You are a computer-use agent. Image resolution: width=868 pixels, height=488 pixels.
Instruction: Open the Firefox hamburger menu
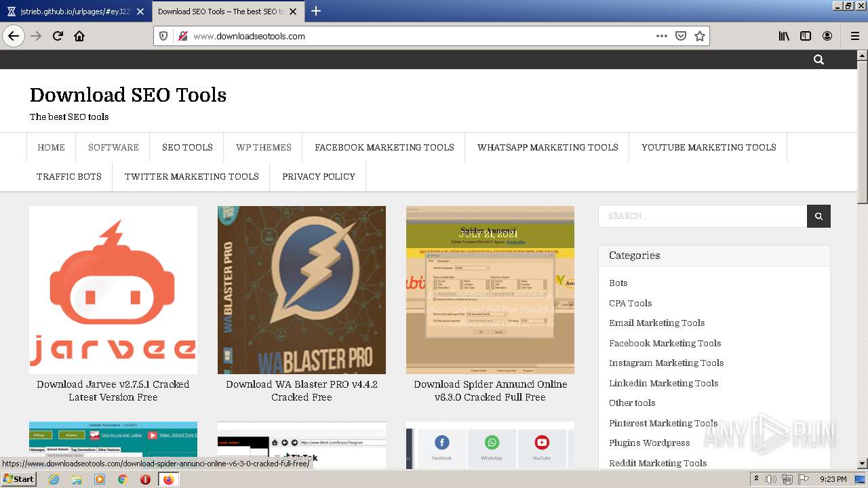point(855,36)
